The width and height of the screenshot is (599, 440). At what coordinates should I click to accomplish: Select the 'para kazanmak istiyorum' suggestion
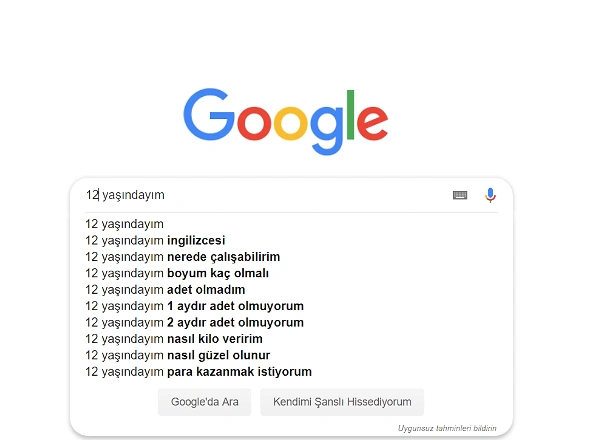(x=199, y=372)
